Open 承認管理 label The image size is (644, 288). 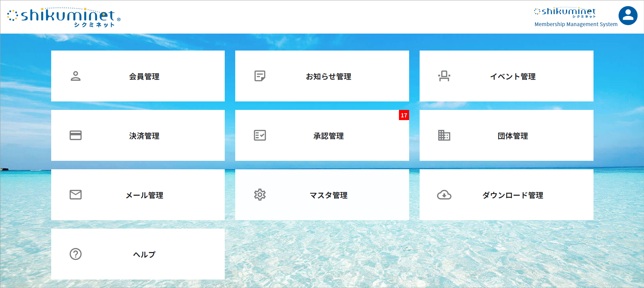click(x=328, y=136)
